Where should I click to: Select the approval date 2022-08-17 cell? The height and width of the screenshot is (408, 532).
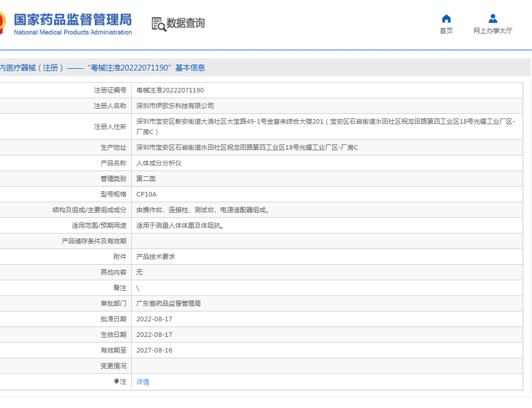[x=154, y=318]
